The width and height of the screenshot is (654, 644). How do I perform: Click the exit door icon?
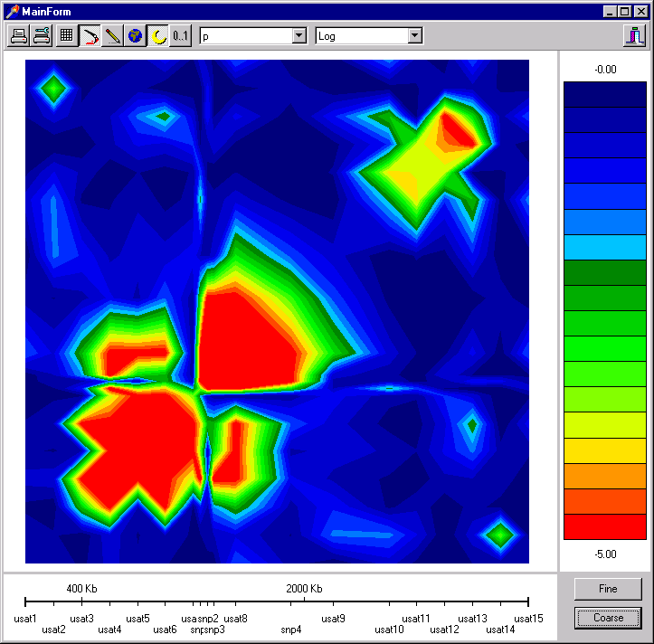click(634, 36)
